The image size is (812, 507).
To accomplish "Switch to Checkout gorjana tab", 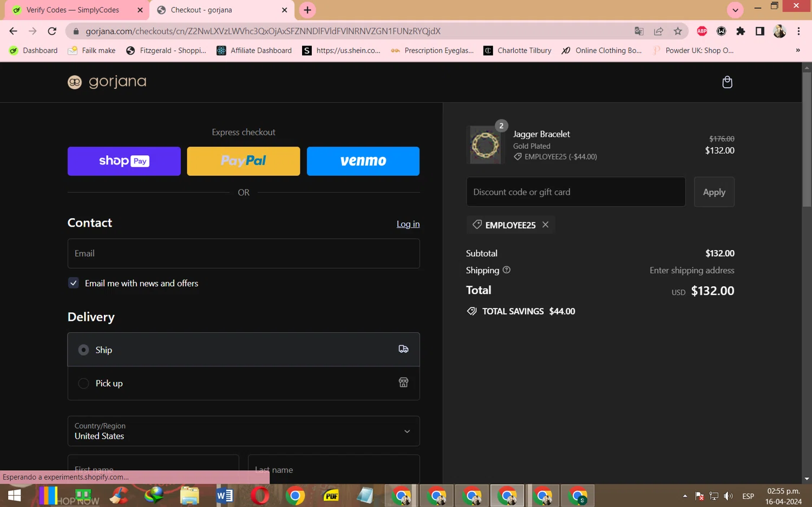I will 222,10.
